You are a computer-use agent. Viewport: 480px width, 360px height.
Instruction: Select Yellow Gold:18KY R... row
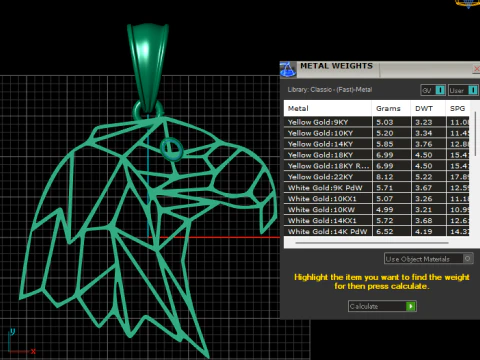(x=377, y=166)
